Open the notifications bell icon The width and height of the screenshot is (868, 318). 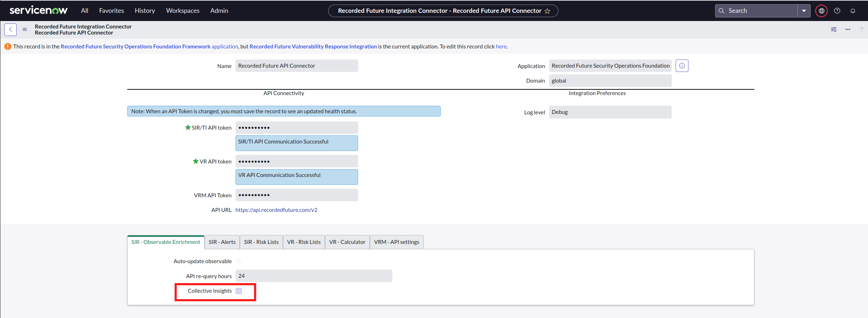pyautogui.click(x=853, y=11)
